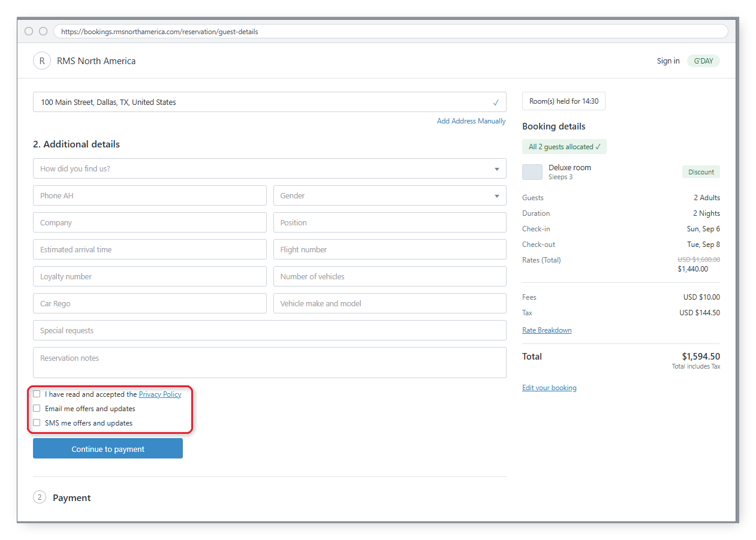Click the Sleeps 3 text under Deluxe room

click(561, 177)
